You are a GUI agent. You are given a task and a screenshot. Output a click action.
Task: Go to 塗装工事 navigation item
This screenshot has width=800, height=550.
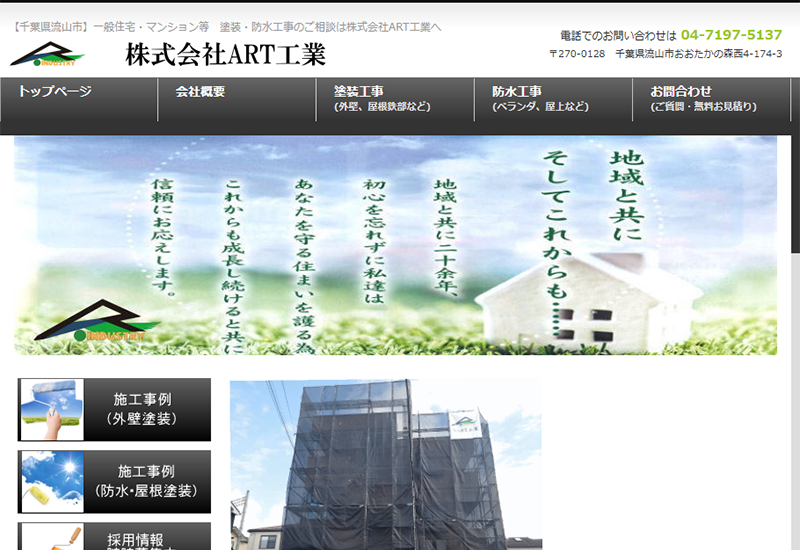click(395, 100)
